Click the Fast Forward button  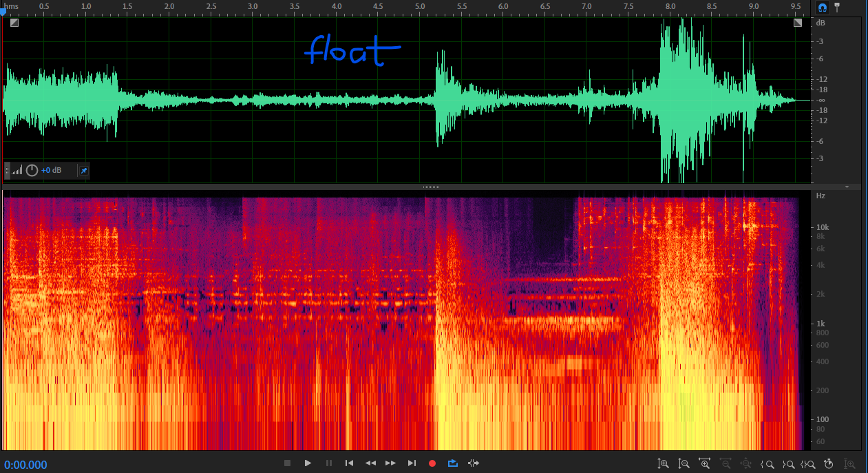click(x=390, y=463)
